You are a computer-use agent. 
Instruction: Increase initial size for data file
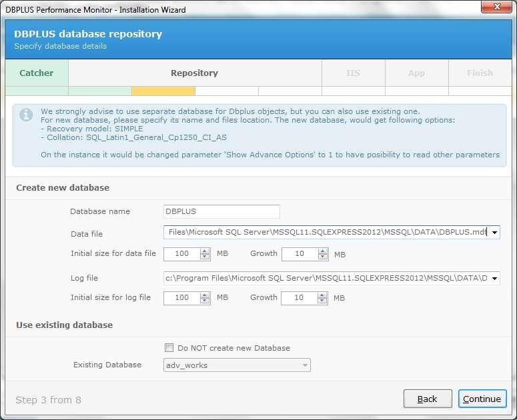coord(205,251)
